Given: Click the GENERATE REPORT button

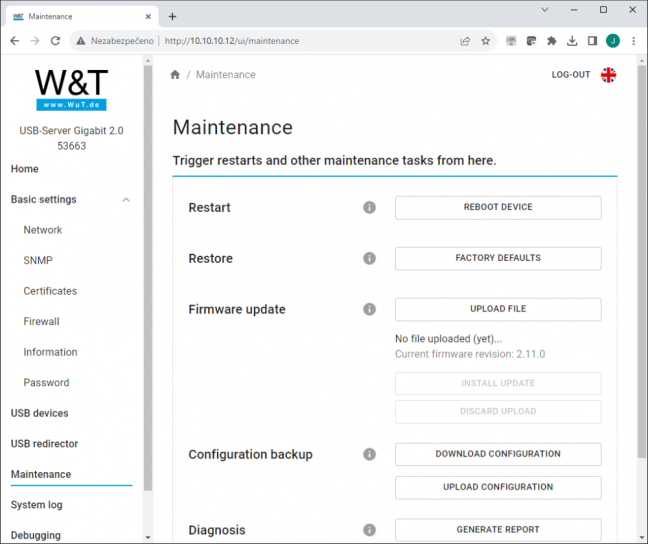Looking at the screenshot, I should 498,530.
